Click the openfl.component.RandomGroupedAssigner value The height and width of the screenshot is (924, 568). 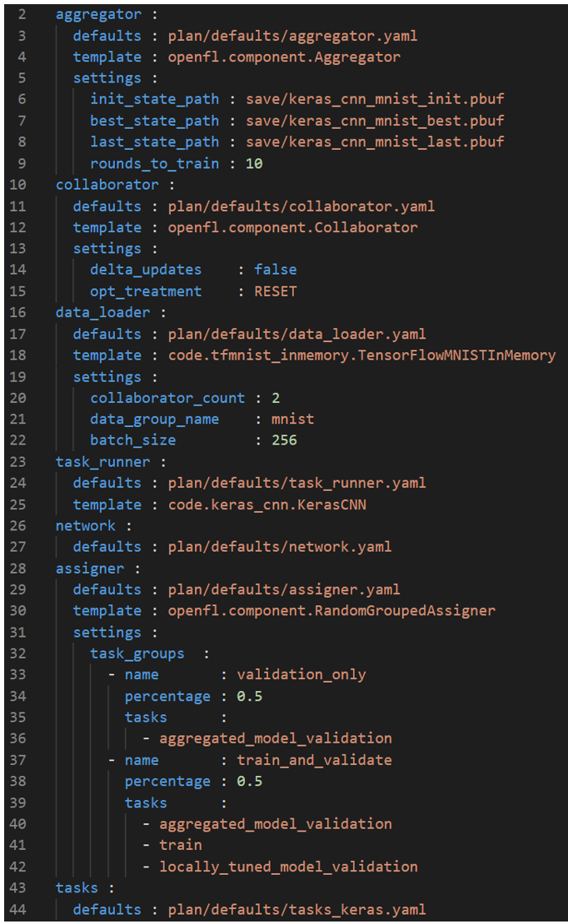(x=331, y=611)
